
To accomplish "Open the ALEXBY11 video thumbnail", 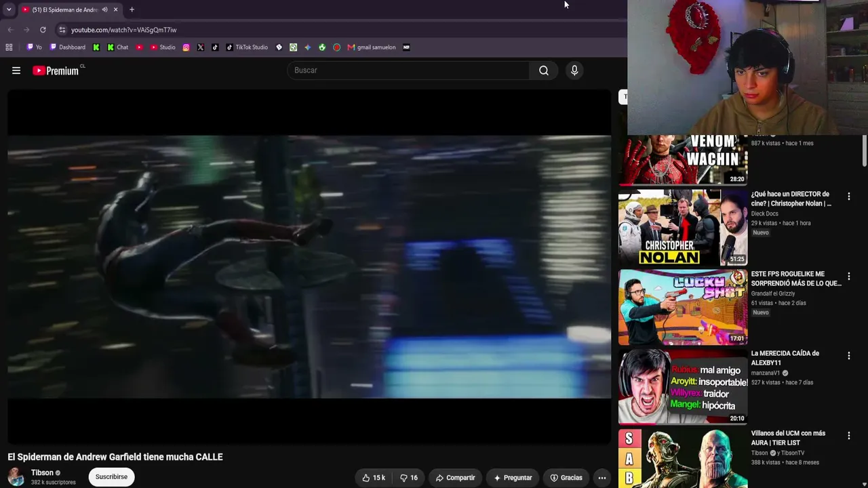I will pyautogui.click(x=683, y=387).
